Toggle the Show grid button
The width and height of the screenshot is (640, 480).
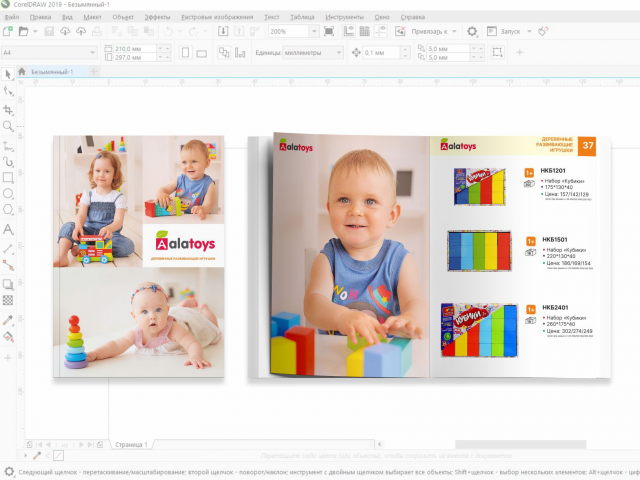[364, 31]
